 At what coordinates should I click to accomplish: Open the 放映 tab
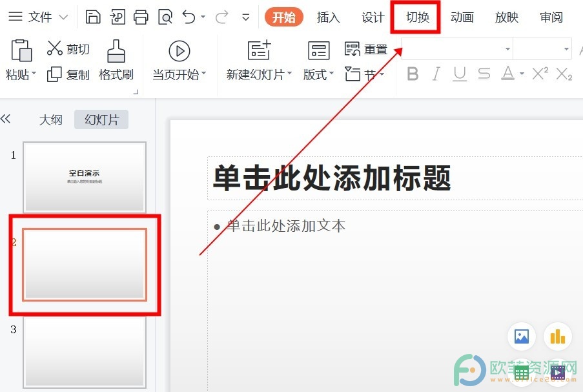[507, 17]
